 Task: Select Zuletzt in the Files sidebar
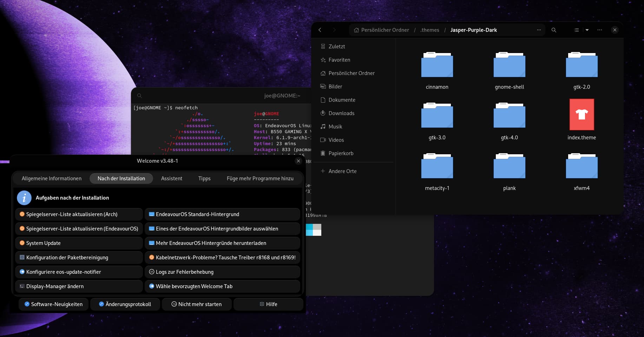point(353,46)
